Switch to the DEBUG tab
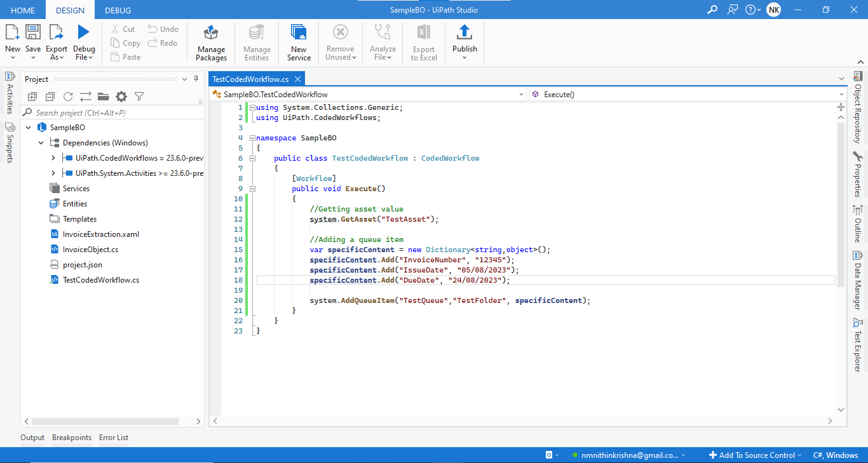Image resolution: width=868 pixels, height=463 pixels. (x=118, y=10)
